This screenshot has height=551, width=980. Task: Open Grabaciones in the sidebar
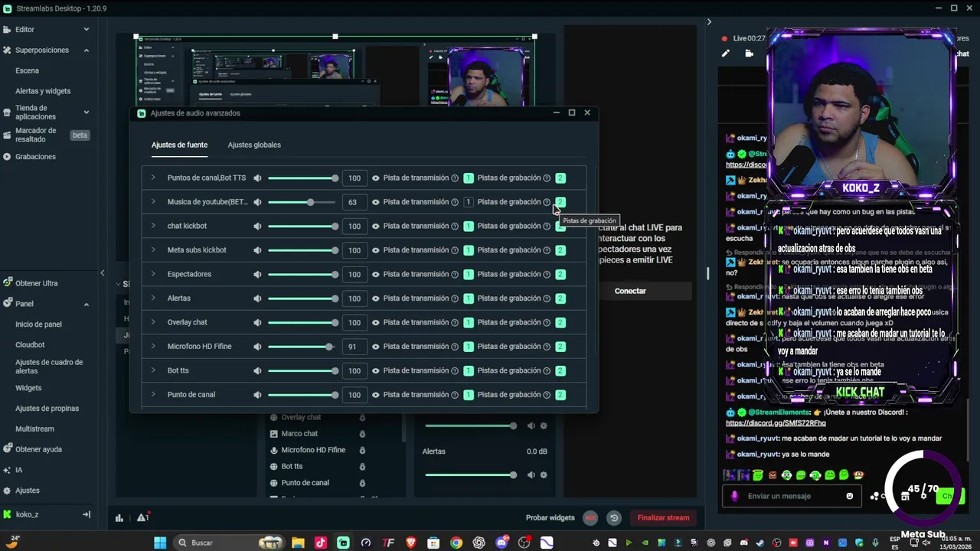[x=35, y=157]
